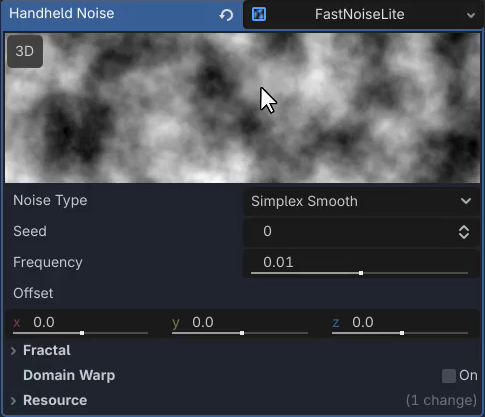Click the Offset y value field
The width and height of the screenshot is (485, 417).
point(240,322)
